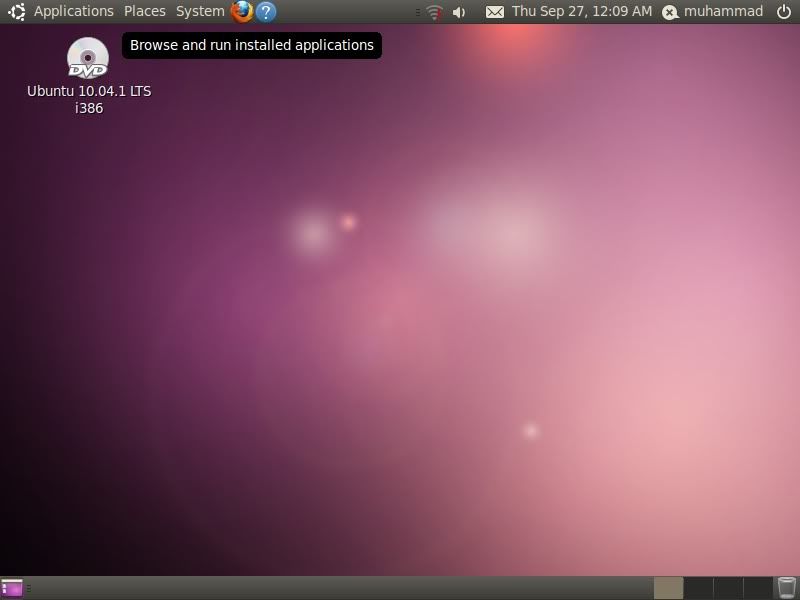Open the Applications menu
800x600 pixels.
[73, 12]
